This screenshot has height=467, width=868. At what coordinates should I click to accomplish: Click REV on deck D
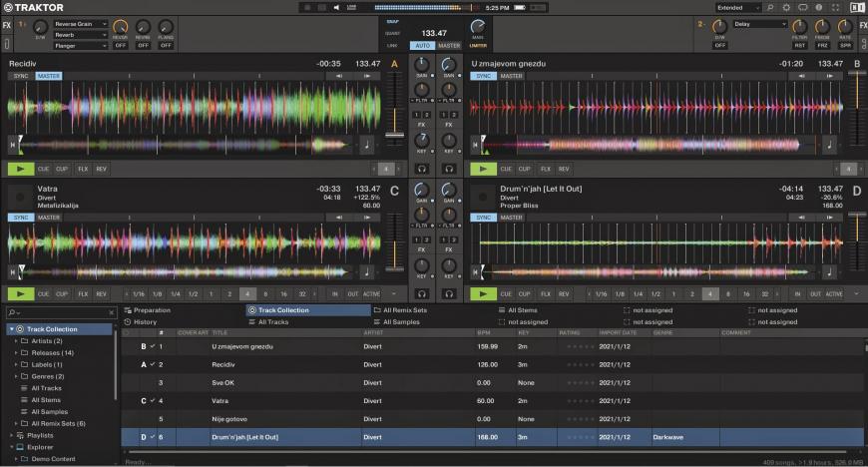point(564,293)
